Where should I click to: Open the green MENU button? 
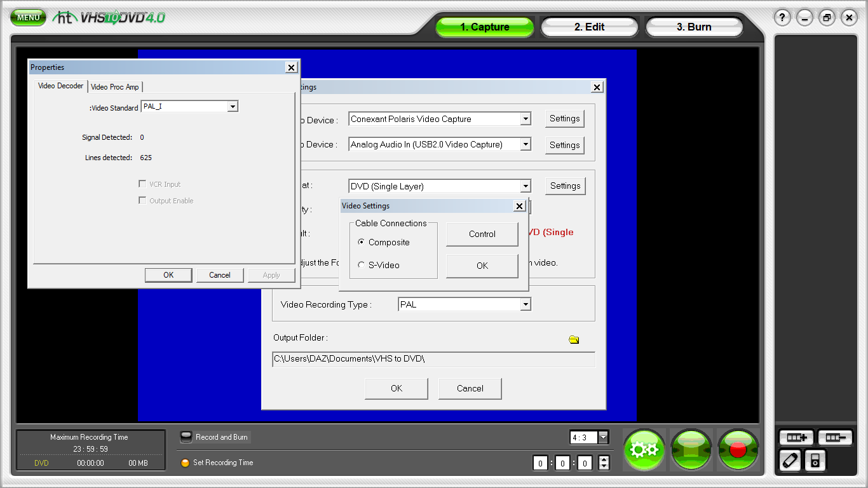pyautogui.click(x=28, y=17)
